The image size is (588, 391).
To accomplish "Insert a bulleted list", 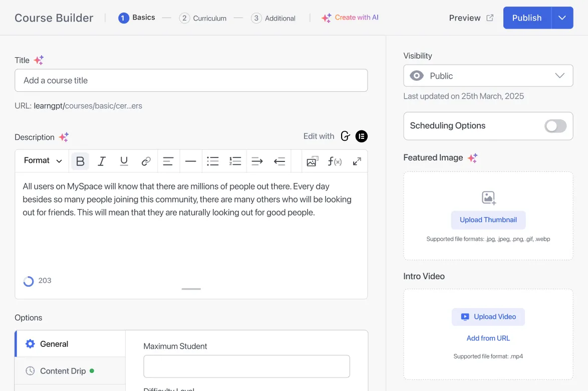I will pyautogui.click(x=213, y=161).
